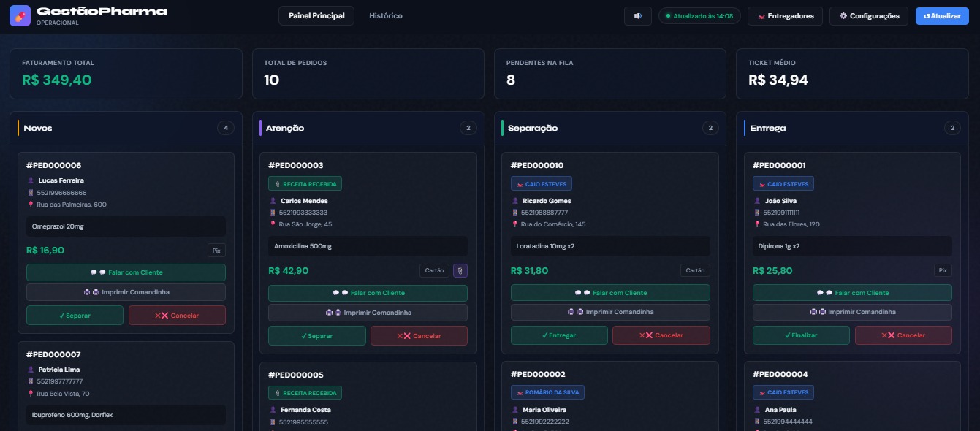Click Caio Esteves courier badge on PED000010
This screenshot has width=980, height=431.
tap(542, 184)
